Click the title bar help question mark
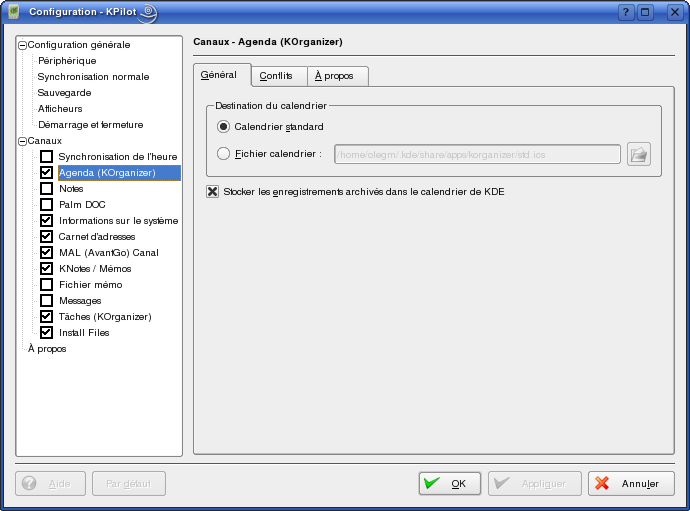The height and width of the screenshot is (511, 690). pyautogui.click(x=625, y=12)
